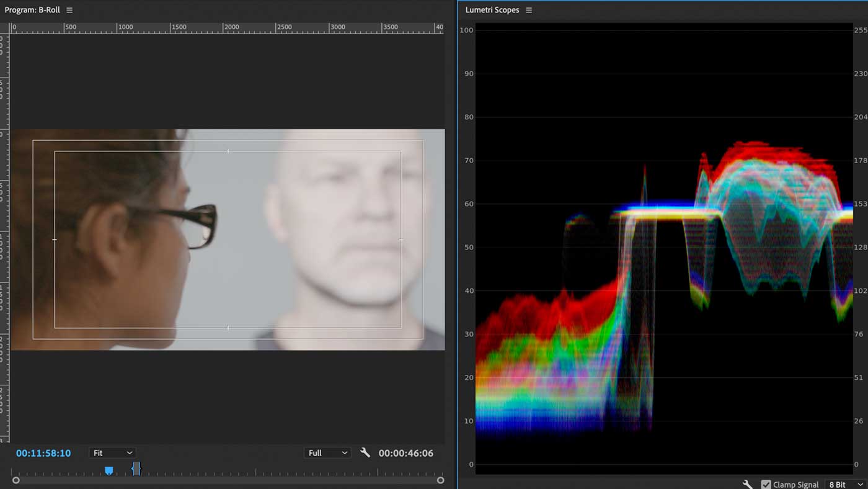
Task: Disable the Clamp Signal checkbox
Action: point(766,485)
